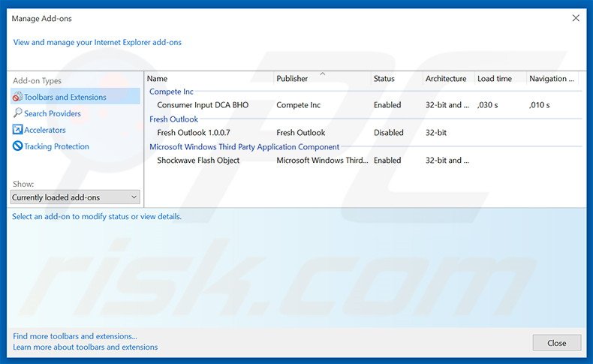
Task: Select the Fresh Outlook 1.0.0.7 add-on
Action: pyautogui.click(x=194, y=133)
